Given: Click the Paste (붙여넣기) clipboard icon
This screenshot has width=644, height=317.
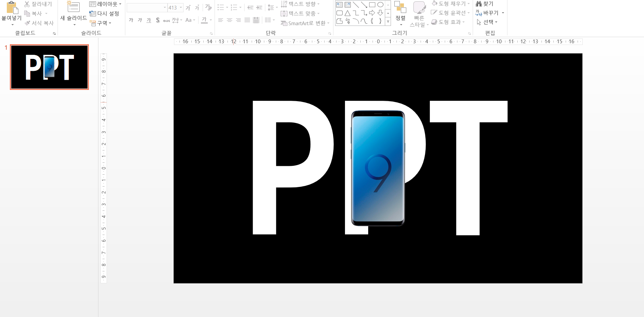Looking at the screenshot, I should (x=12, y=7).
